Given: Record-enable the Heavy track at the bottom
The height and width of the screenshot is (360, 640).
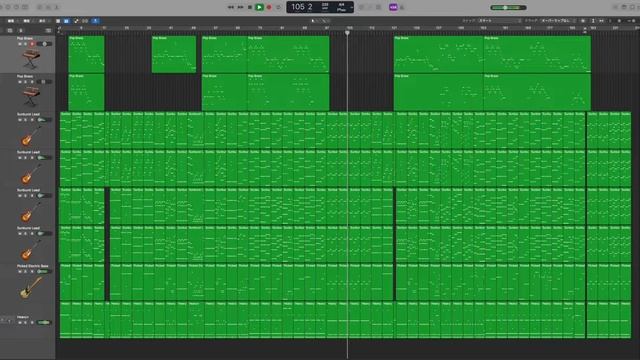Looking at the screenshot, I should pos(32,322).
